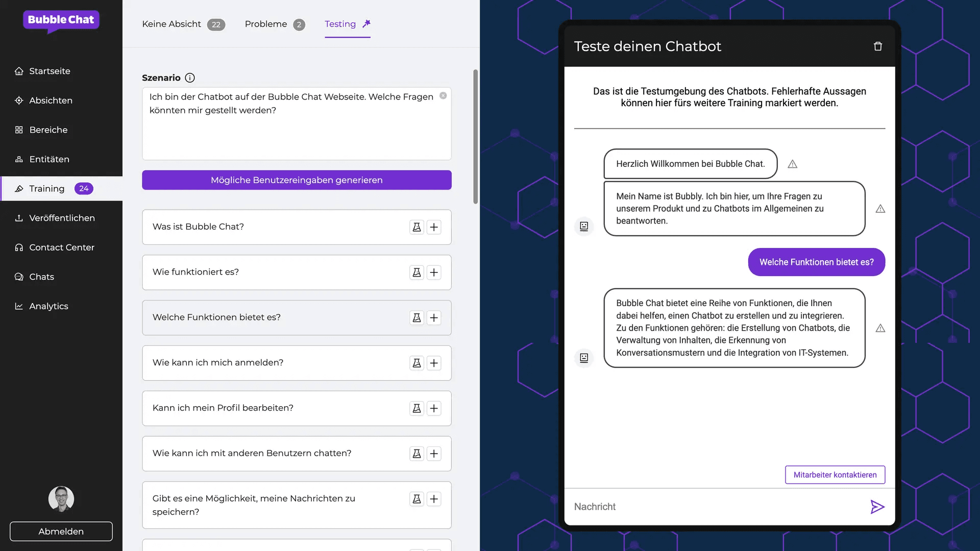The height and width of the screenshot is (551, 980).
Task: Click trash icon to clear chatbot conversation
Action: click(x=877, y=46)
